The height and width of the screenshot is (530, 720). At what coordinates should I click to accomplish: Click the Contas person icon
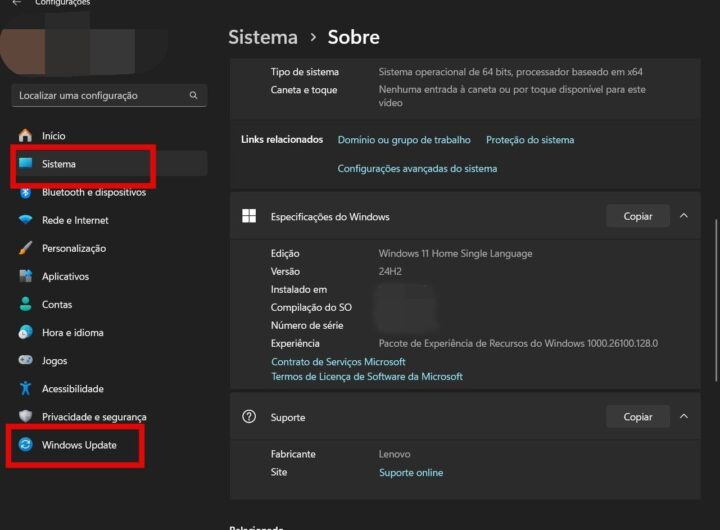[x=25, y=304]
